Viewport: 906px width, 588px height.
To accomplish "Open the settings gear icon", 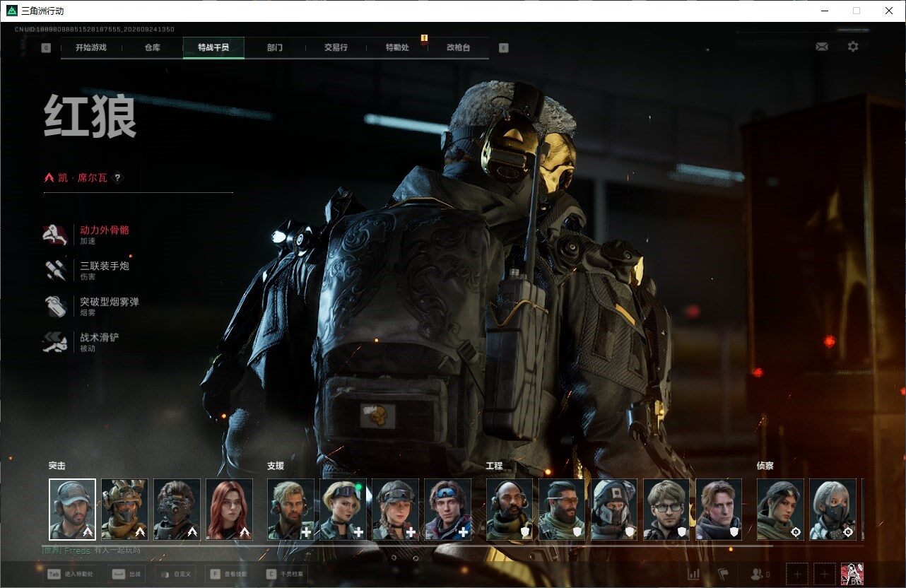I will pos(853,47).
